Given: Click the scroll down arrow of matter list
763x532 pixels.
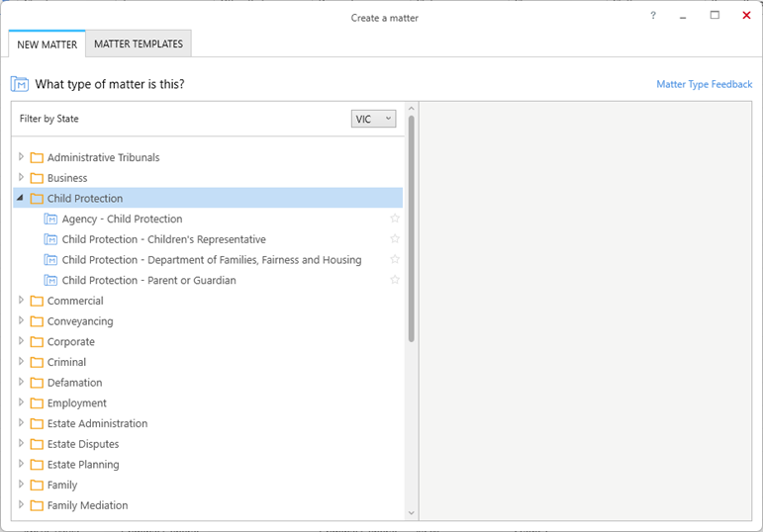Looking at the screenshot, I should pos(412,512).
